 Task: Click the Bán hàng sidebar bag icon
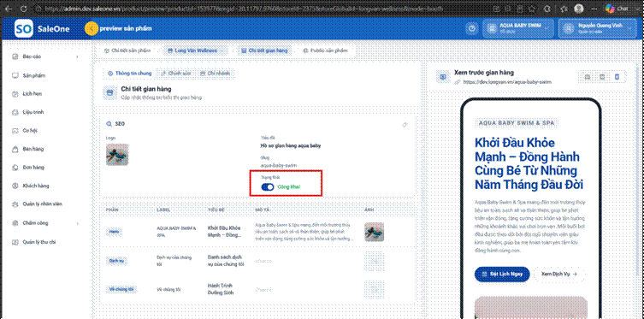[x=15, y=149]
